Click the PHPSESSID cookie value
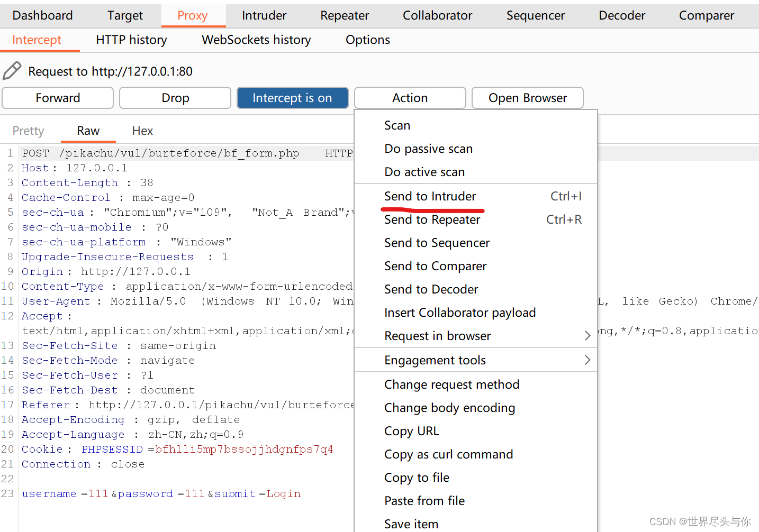 tap(244, 450)
